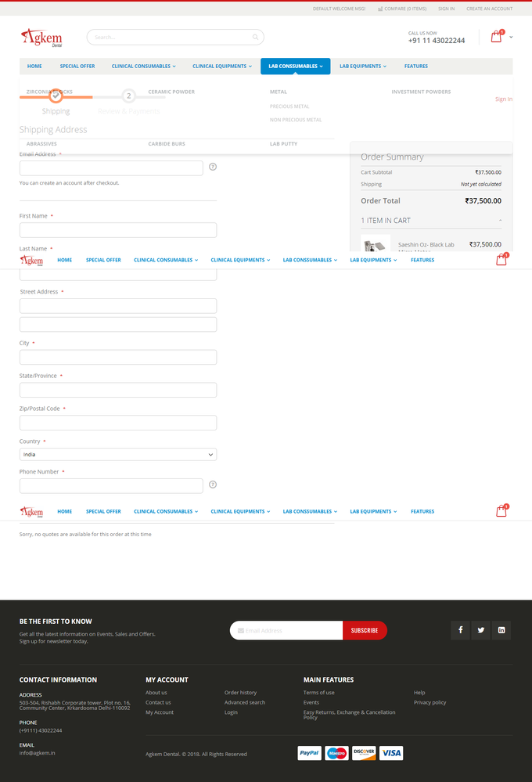Open the Twitter social icon in footer

tap(480, 630)
